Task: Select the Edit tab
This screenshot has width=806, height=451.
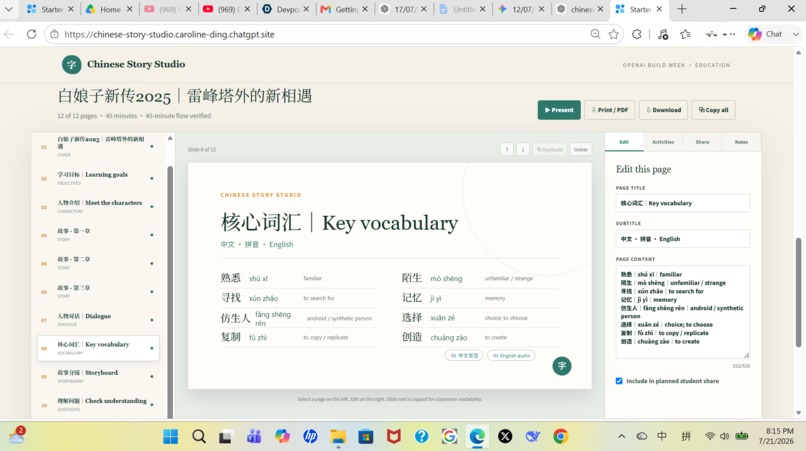Action: click(624, 142)
